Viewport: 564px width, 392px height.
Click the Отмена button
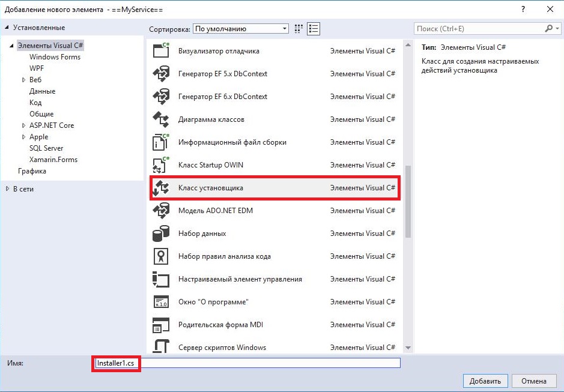(x=534, y=381)
